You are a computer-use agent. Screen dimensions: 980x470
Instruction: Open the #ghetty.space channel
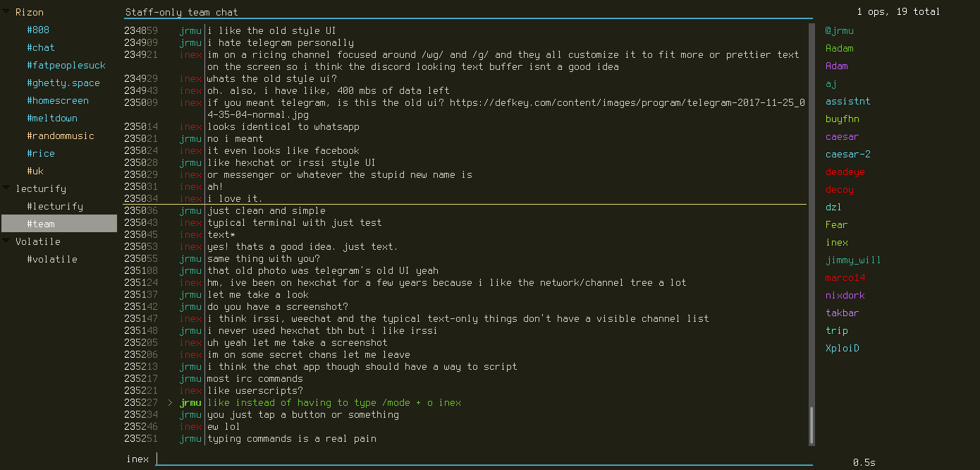pos(63,83)
